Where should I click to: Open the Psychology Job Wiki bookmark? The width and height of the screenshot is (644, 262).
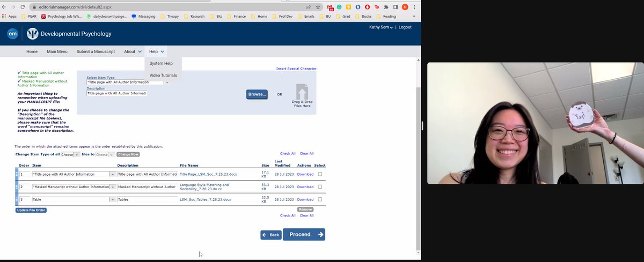click(62, 17)
